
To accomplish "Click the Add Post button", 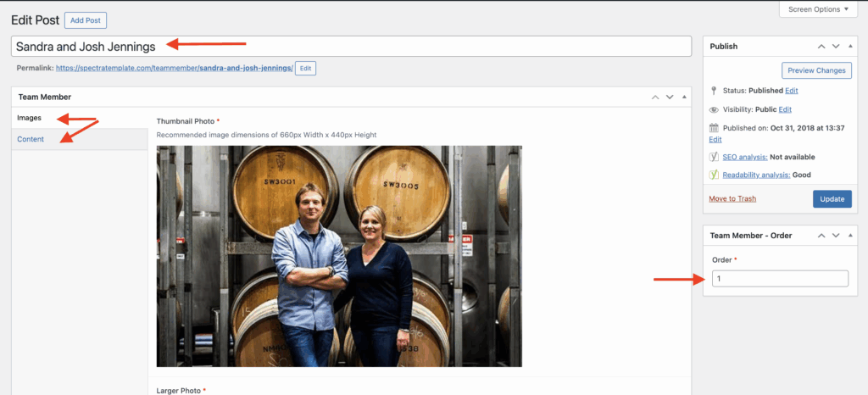I will coord(86,19).
